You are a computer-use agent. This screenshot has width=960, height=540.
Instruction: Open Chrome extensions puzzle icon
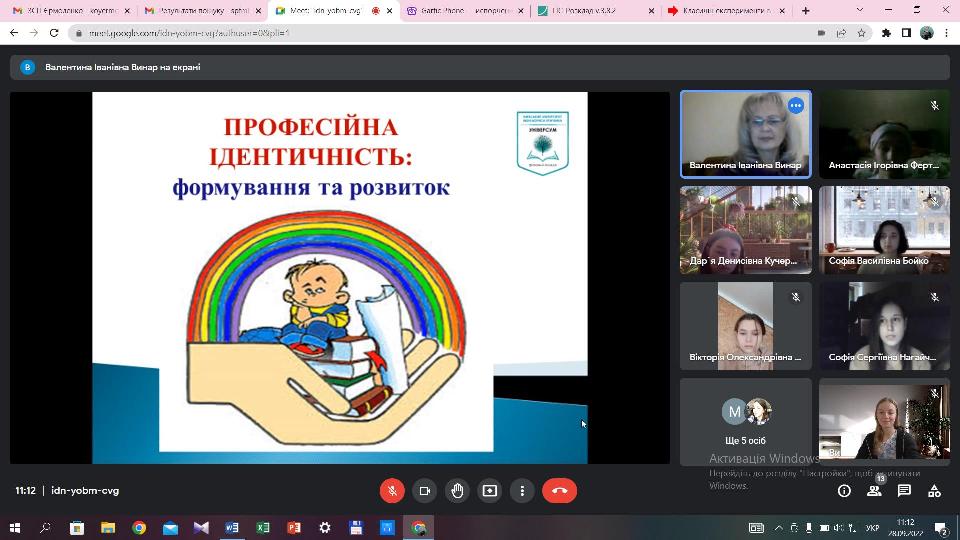coord(886,33)
